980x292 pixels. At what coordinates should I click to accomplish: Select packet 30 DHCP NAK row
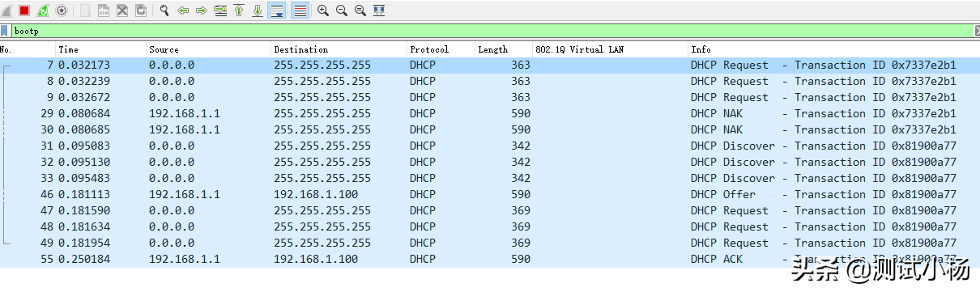pyautogui.click(x=490, y=129)
